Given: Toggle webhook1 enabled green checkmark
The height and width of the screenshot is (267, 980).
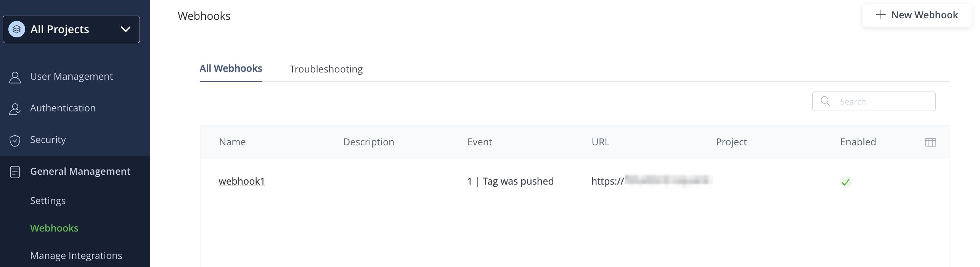Looking at the screenshot, I should 845,182.
